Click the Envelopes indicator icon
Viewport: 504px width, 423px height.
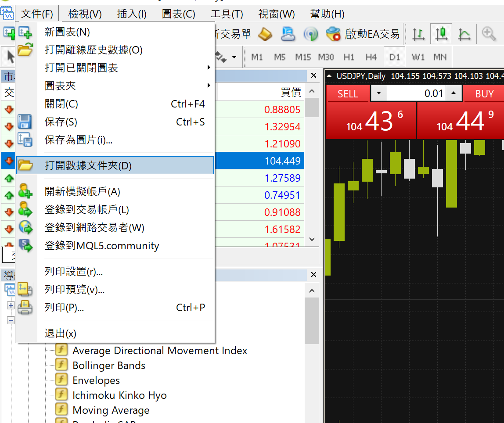[61, 380]
